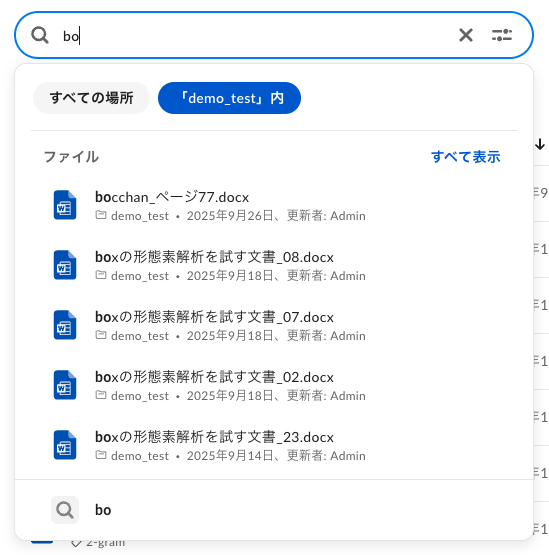Click the magnifier icon in search bar
The image size is (549, 555).
40,35
